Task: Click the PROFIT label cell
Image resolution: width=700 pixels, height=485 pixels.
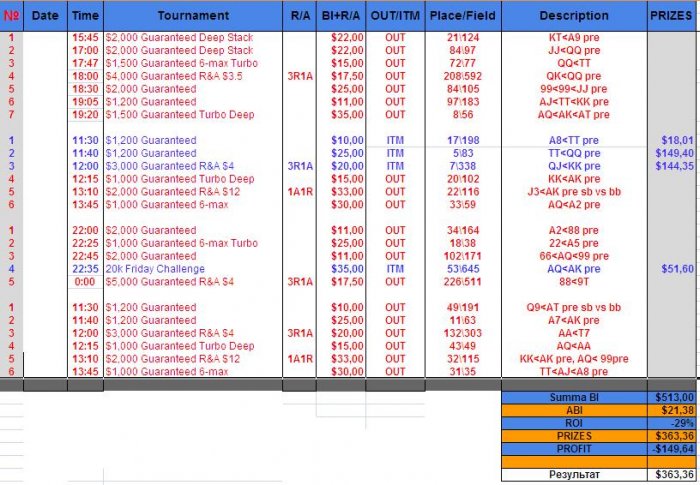Action: (x=574, y=449)
